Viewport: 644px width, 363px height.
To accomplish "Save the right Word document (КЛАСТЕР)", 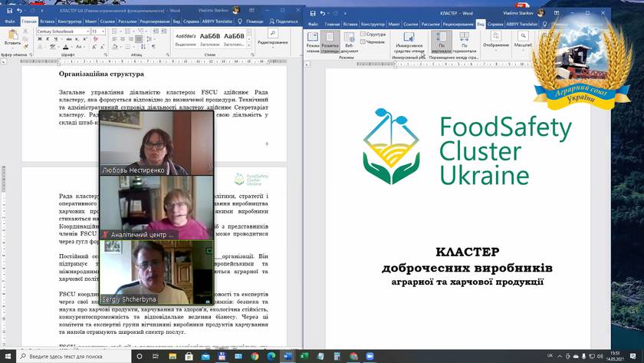I will (313, 14).
